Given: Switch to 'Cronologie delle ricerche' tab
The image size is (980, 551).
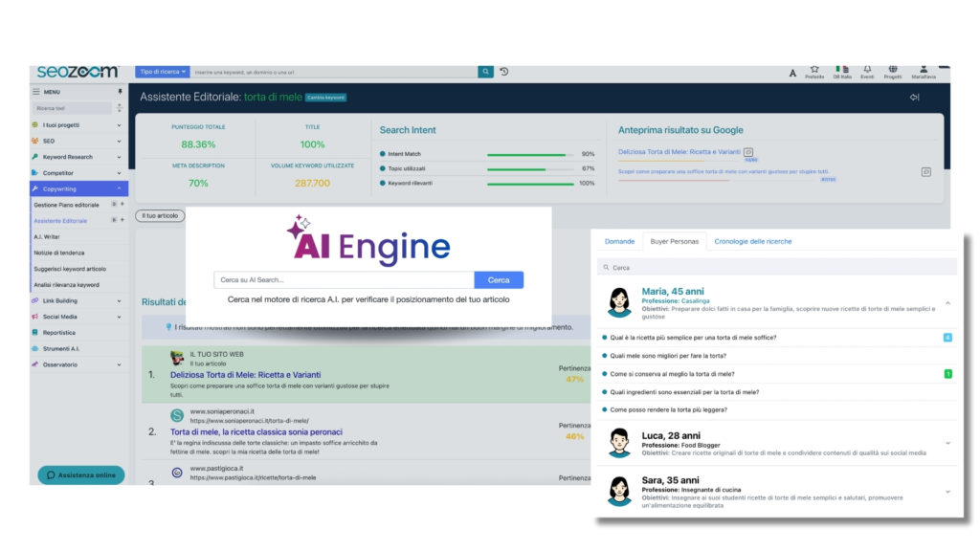Looking at the screenshot, I should (x=752, y=241).
